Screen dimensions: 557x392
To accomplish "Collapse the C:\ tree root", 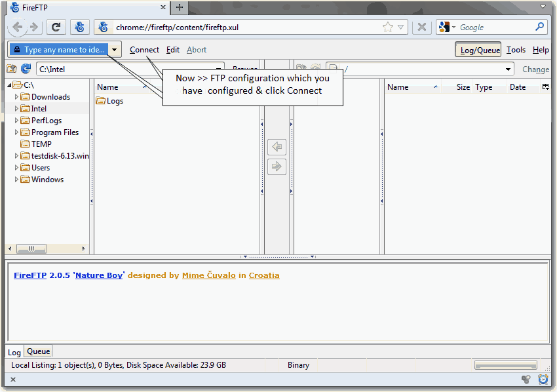I will 10,85.
